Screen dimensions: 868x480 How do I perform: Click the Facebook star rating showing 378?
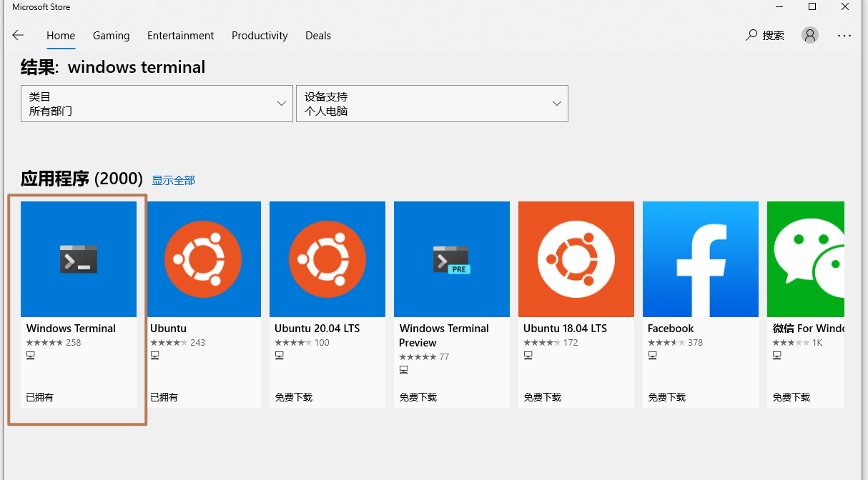click(676, 343)
